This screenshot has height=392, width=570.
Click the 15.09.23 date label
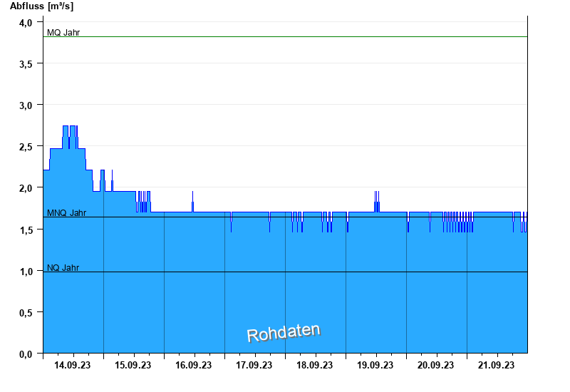[133, 366]
